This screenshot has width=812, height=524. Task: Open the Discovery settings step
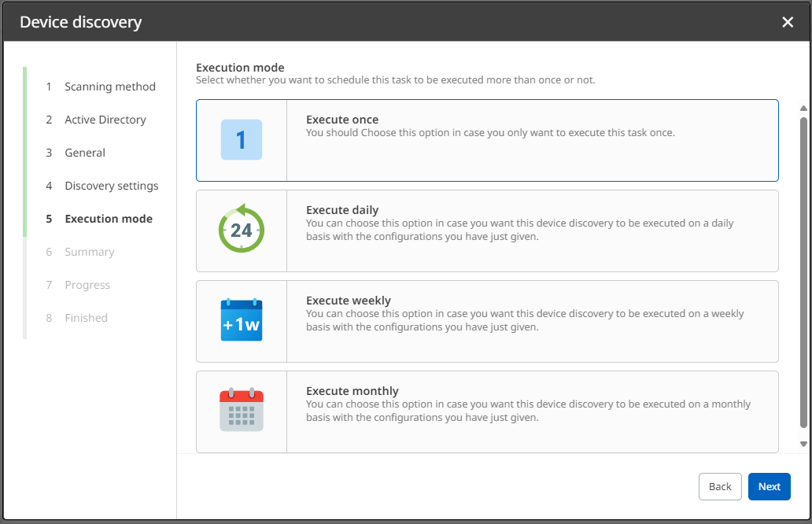(x=111, y=186)
